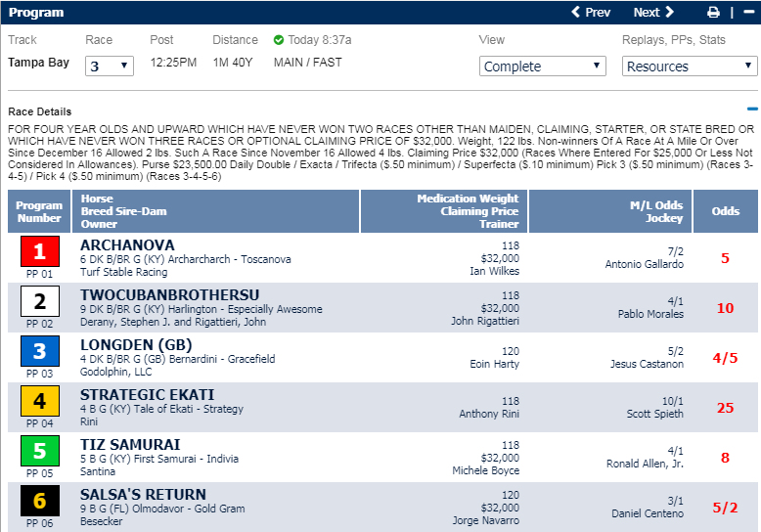Click the blue number 3 saddle cloth
This screenshot has height=532, width=761.
pos(40,351)
